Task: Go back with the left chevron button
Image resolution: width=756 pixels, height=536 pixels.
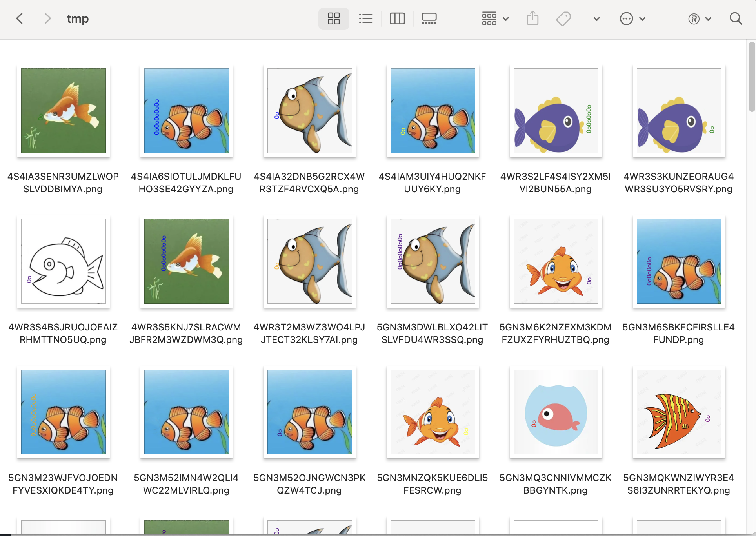Action: tap(20, 18)
